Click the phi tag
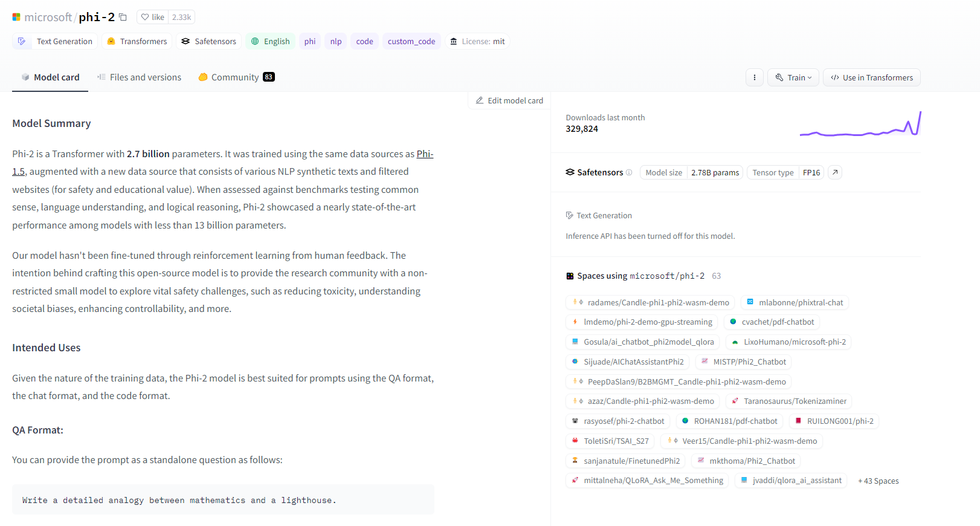Screen dimensions: 980x526 pyautogui.click(x=310, y=41)
